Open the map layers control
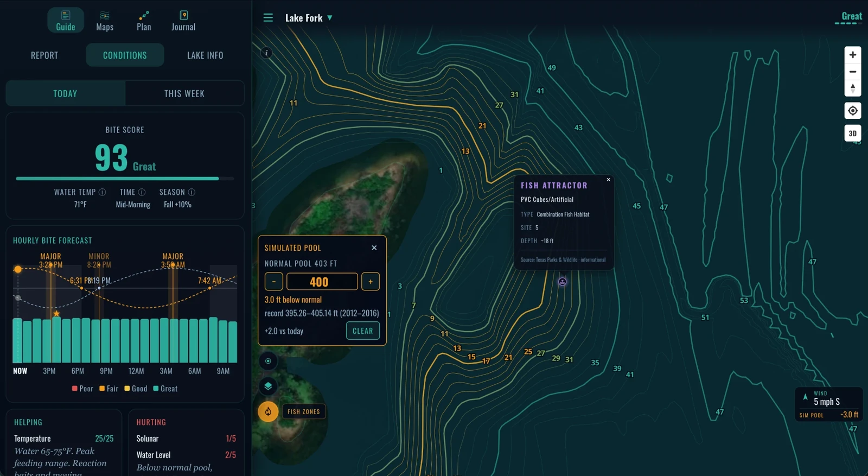This screenshot has height=476, width=868. tap(268, 386)
